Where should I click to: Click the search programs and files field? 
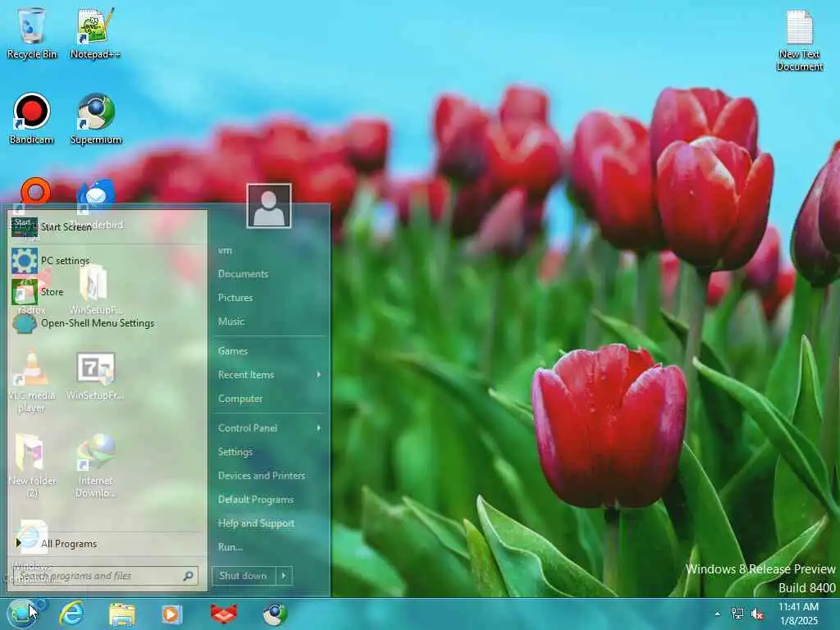(106, 576)
